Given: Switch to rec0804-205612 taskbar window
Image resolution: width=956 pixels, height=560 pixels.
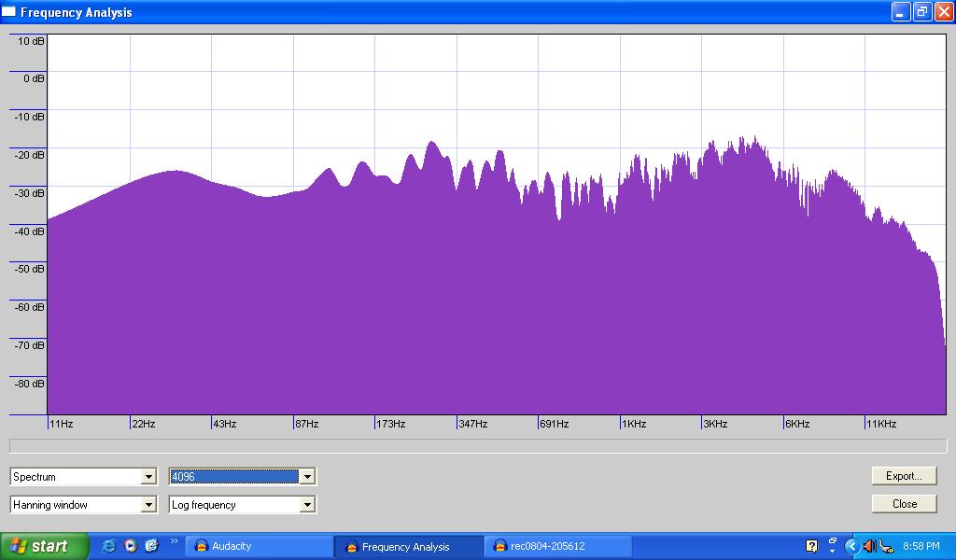Looking at the screenshot, I should click(558, 546).
